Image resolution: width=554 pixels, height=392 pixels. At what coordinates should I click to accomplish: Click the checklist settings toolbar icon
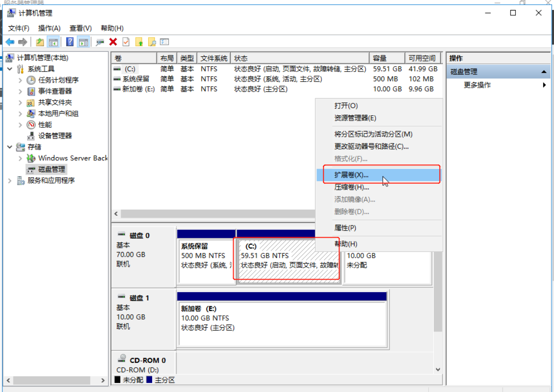[x=164, y=42]
